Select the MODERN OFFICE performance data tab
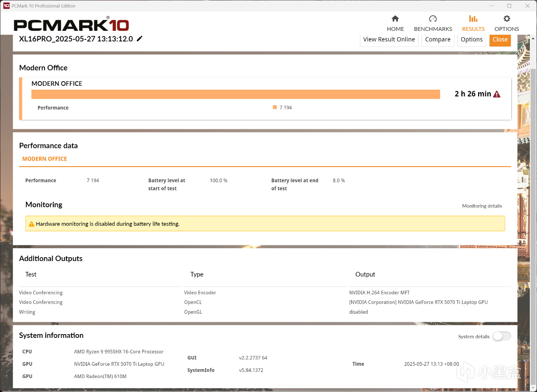 coord(44,159)
